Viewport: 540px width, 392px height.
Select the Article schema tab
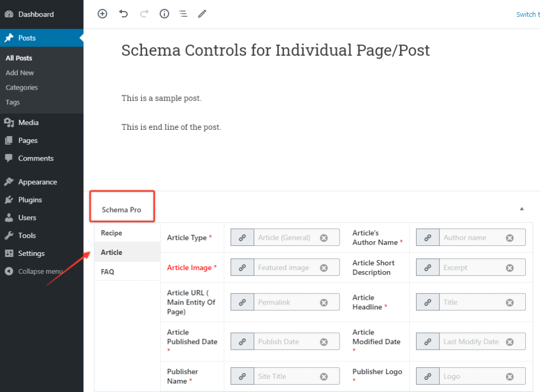pos(112,253)
